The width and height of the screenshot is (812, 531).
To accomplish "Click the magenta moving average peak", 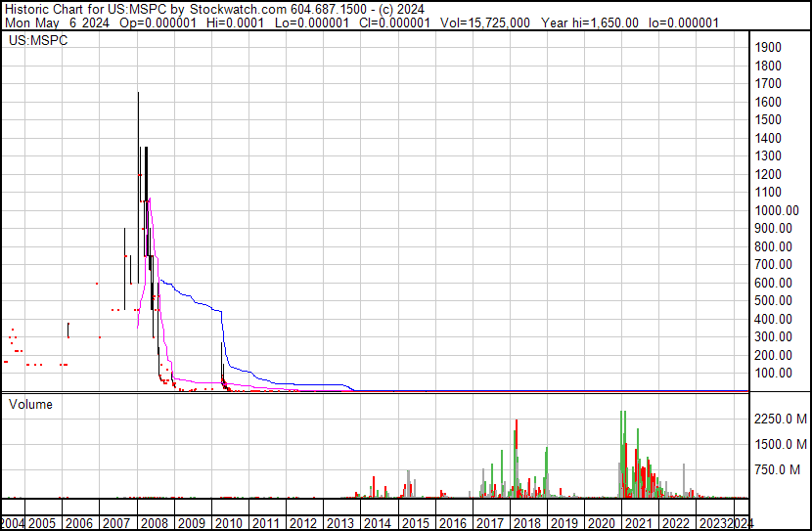I will click(x=150, y=199).
